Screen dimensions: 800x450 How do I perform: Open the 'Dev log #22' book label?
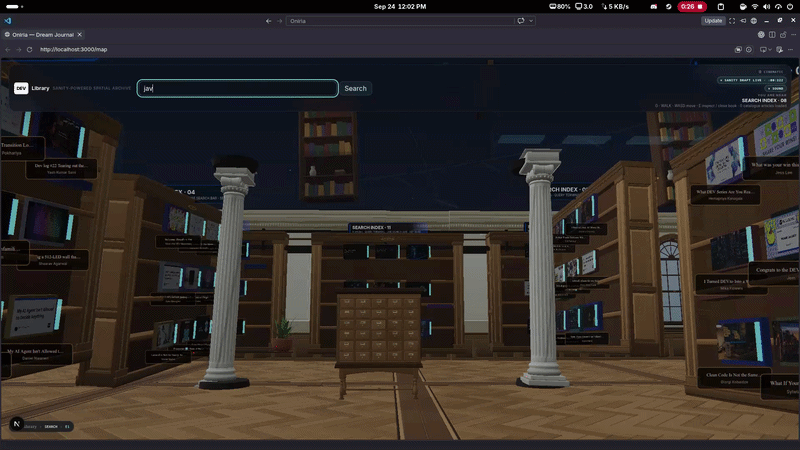click(x=61, y=169)
